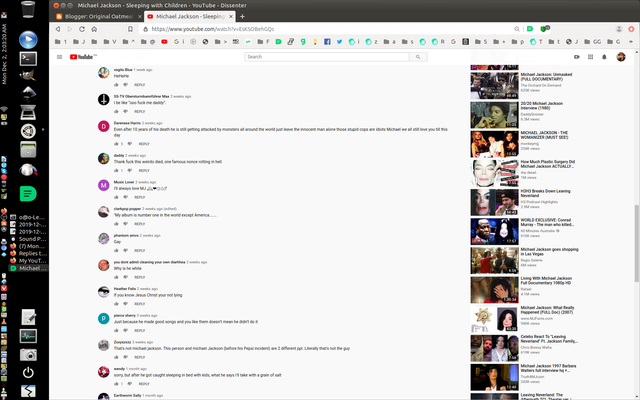The height and width of the screenshot is (400, 640).
Task: Open the Twitter bookmark icon
Action: point(339,42)
